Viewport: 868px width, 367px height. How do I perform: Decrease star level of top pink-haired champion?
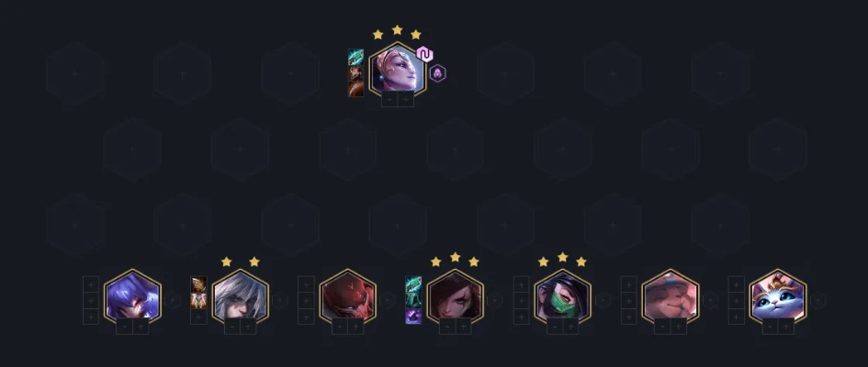pyautogui.click(x=389, y=99)
